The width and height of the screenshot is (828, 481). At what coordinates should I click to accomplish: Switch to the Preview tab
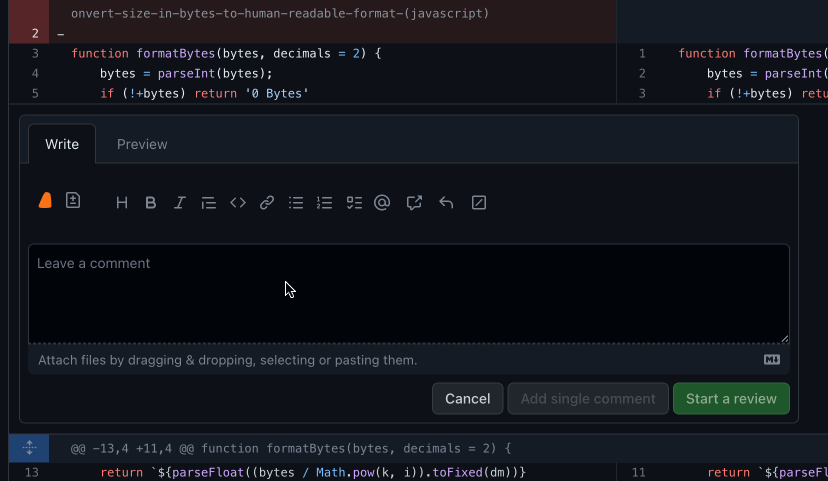tap(142, 144)
